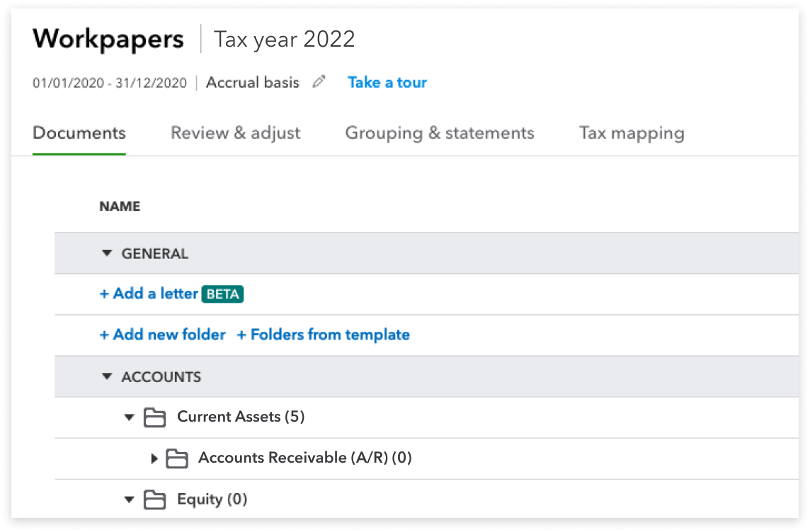Click the Current Assets folder icon

[x=154, y=417]
